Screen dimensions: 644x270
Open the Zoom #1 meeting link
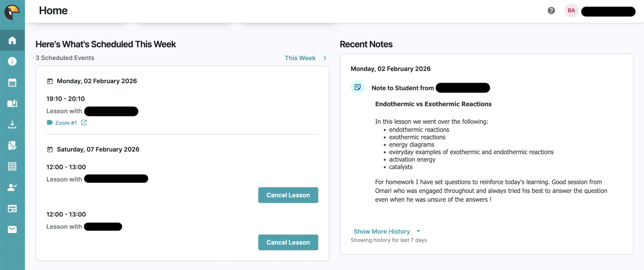(x=66, y=123)
